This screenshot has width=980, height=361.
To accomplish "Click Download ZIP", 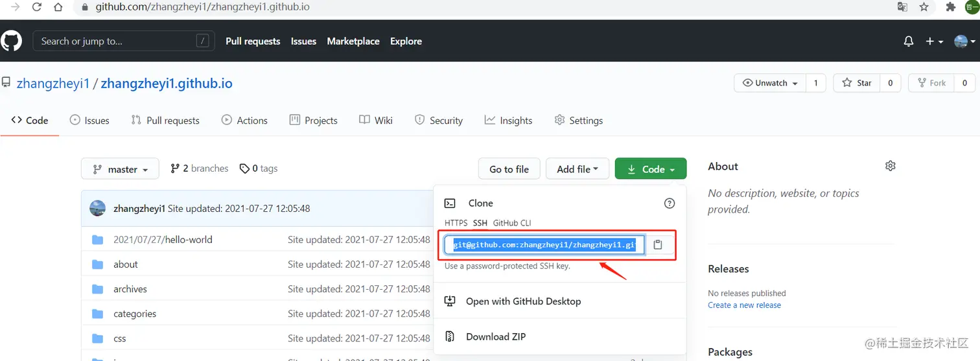I will coord(495,336).
